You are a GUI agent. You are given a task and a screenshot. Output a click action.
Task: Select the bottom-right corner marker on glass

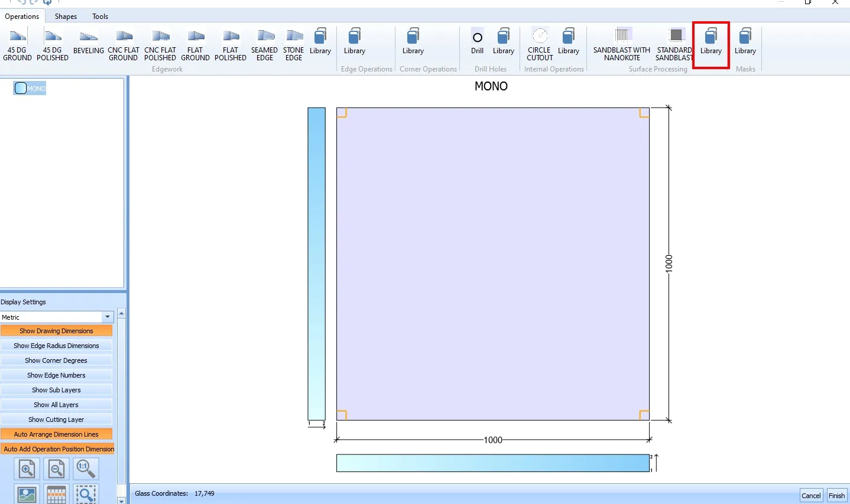click(x=644, y=415)
